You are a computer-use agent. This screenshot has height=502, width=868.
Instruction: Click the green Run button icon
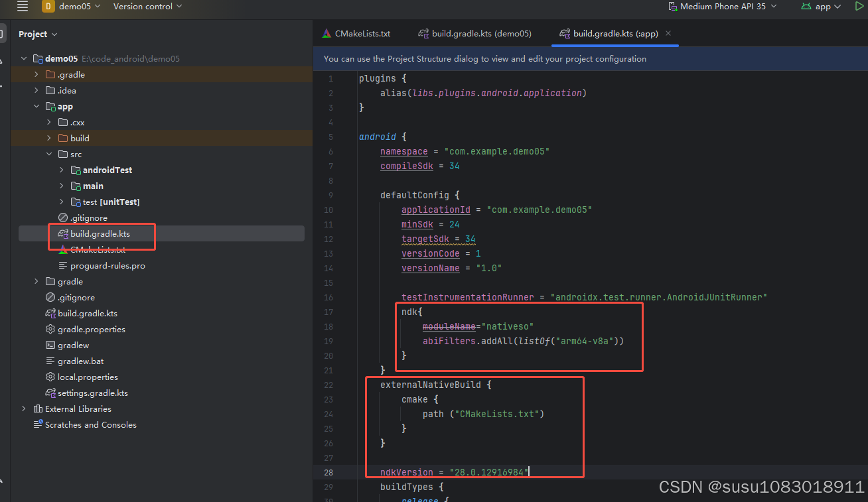(859, 6)
